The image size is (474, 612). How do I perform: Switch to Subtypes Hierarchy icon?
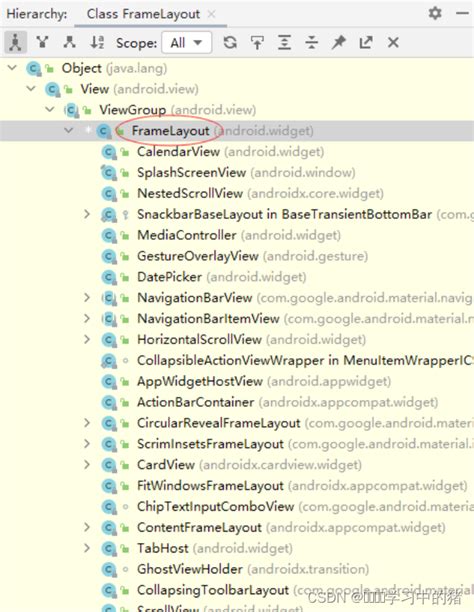pos(69,42)
